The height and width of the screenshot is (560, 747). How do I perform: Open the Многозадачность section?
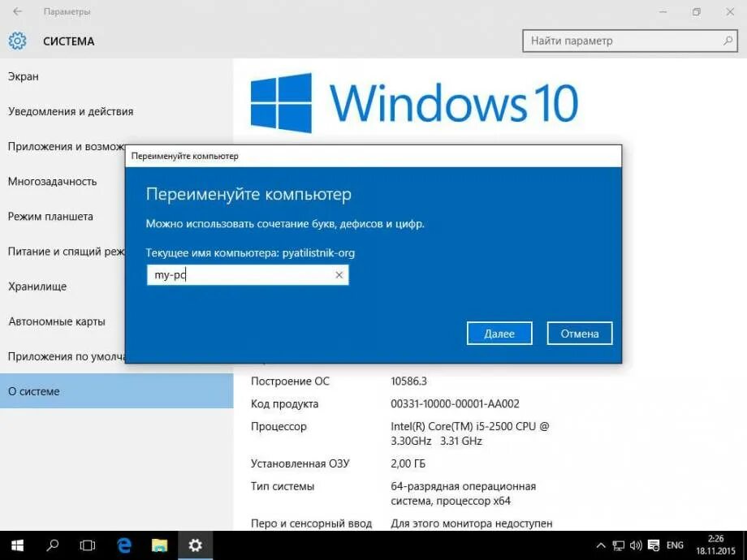[x=63, y=182]
